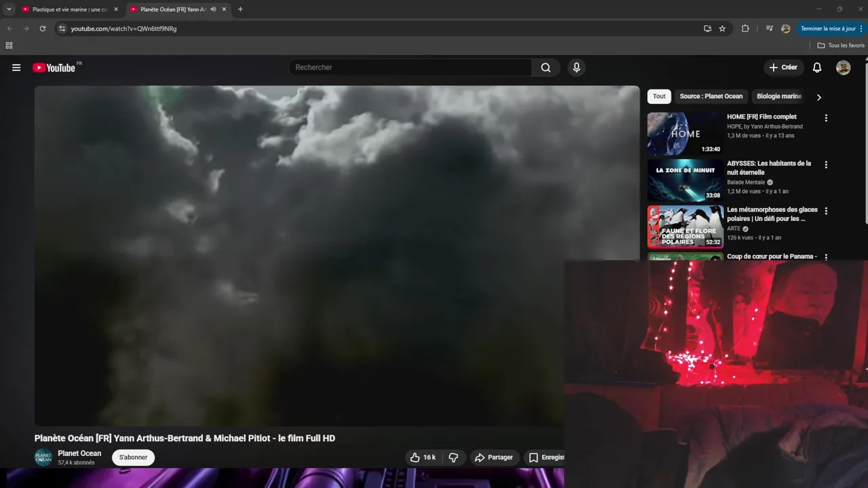Go forward with the browser arrow
Screen dimensions: 868x488
click(x=26, y=28)
